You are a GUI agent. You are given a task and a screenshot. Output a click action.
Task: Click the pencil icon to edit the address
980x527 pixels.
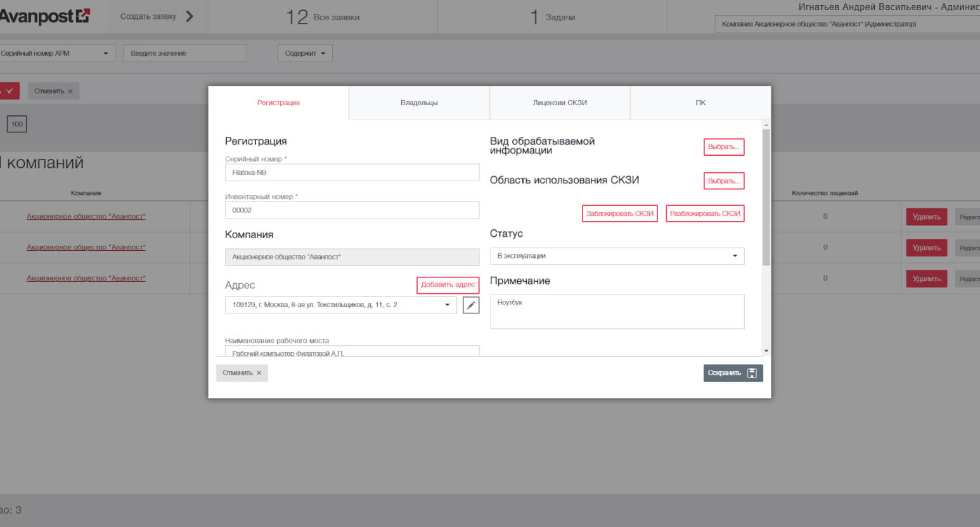[x=471, y=305]
